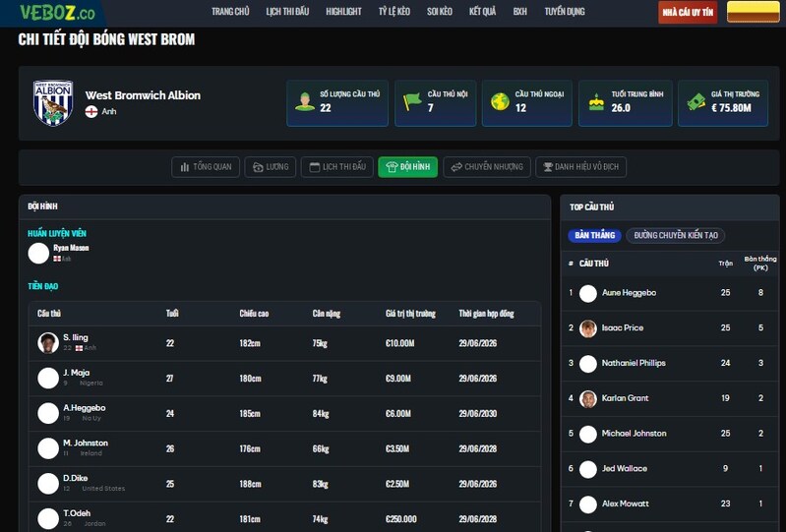Select the Đội Hình tab

click(x=407, y=167)
